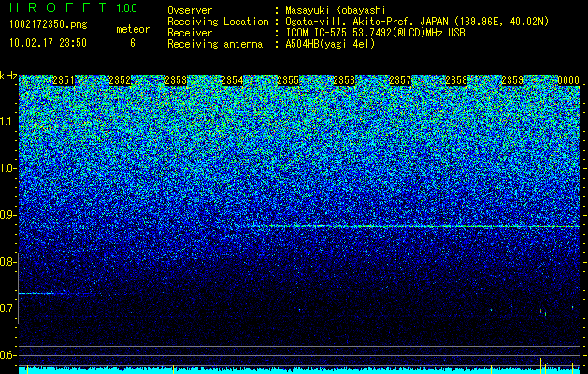This screenshot has width=588, height=374.
Task: Click the 1.0 frequency axis label
Action: pyautogui.click(x=8, y=168)
